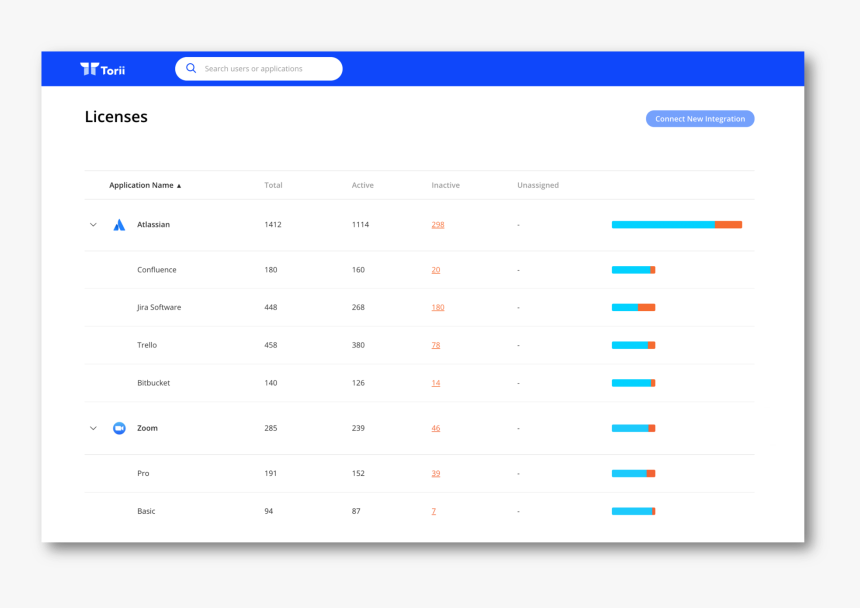The image size is (860, 608).
Task: Select the Atlassian application name
Action: [x=154, y=225]
